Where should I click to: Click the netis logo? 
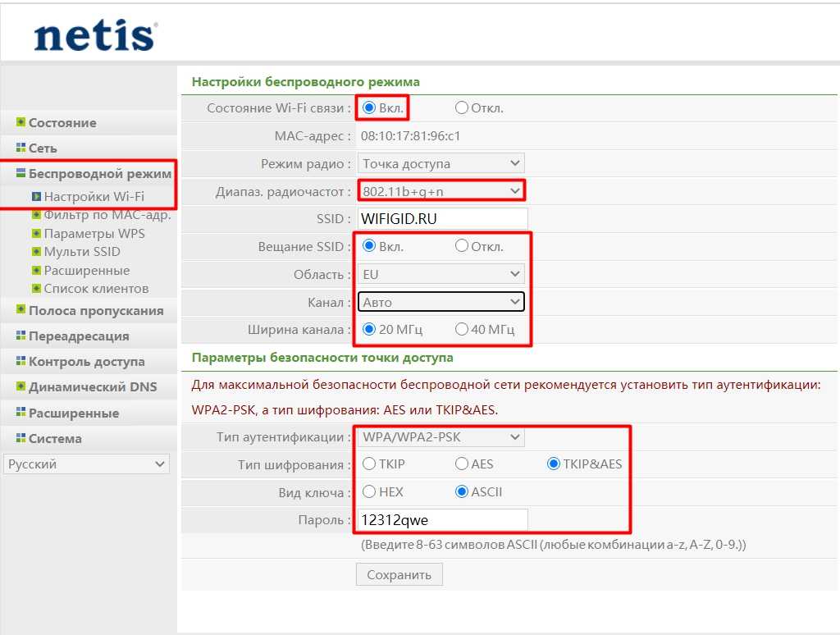[96, 37]
